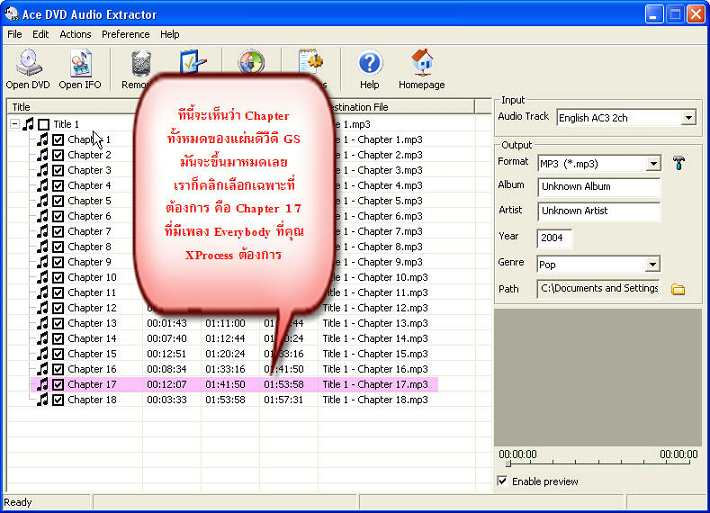Viewport: 710px width, 513px height.
Task: Select the Chapter 17 row label
Action: pos(92,384)
